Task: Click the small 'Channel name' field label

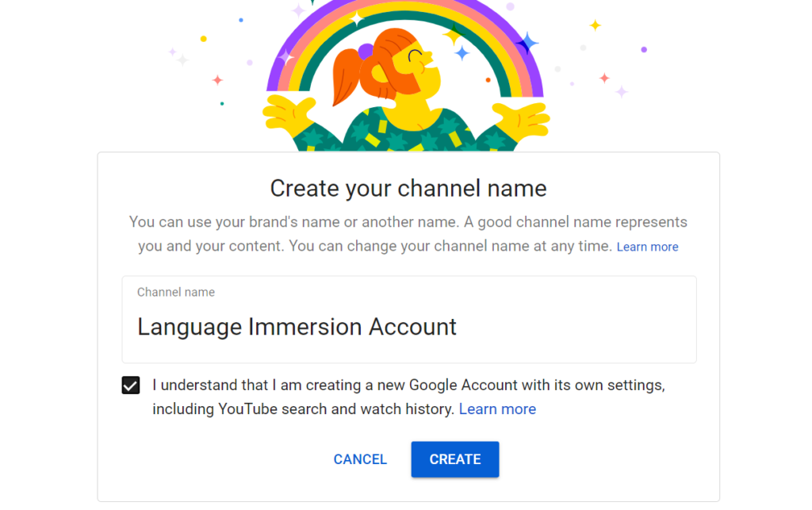Action: pos(176,292)
